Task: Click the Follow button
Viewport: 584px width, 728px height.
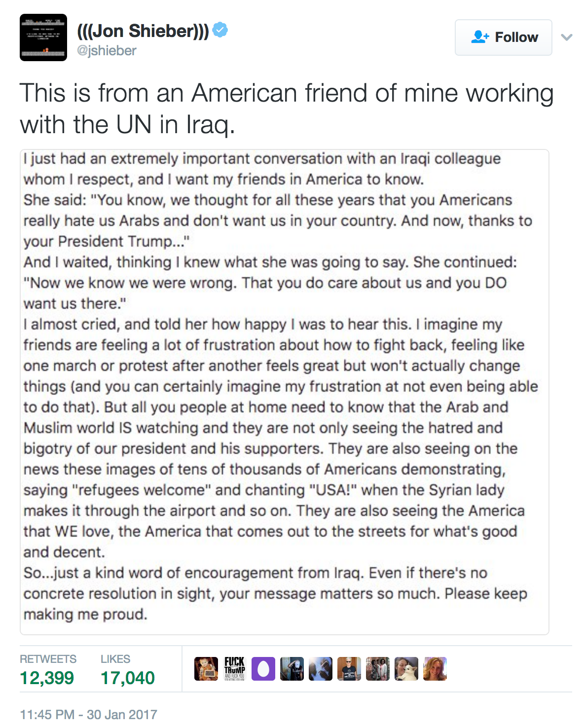Action: [x=503, y=37]
